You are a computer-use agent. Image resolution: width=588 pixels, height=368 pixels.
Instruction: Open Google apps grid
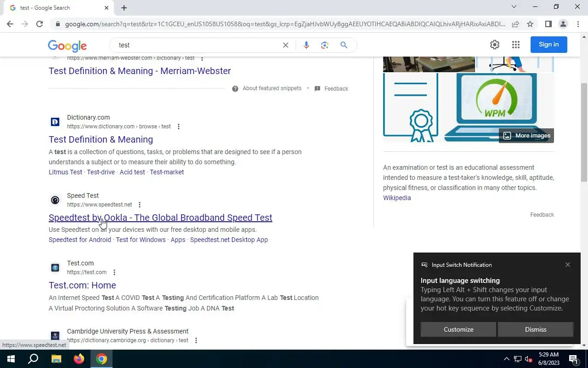click(x=516, y=45)
